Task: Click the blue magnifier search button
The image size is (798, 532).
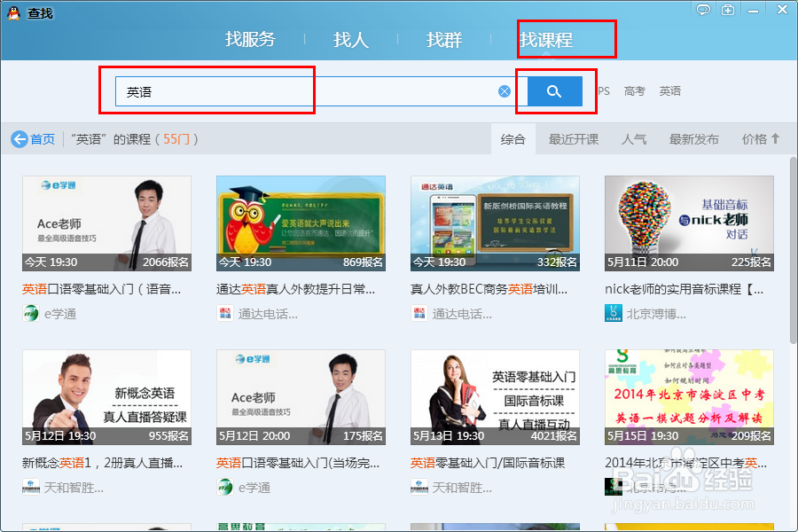Action: point(554,90)
